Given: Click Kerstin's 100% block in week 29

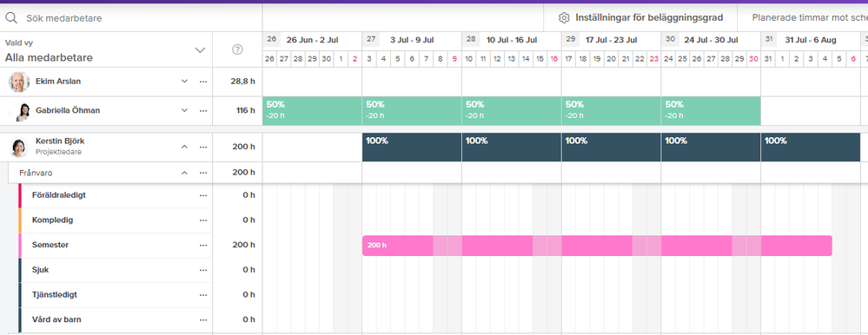Looking at the screenshot, I should [x=611, y=148].
